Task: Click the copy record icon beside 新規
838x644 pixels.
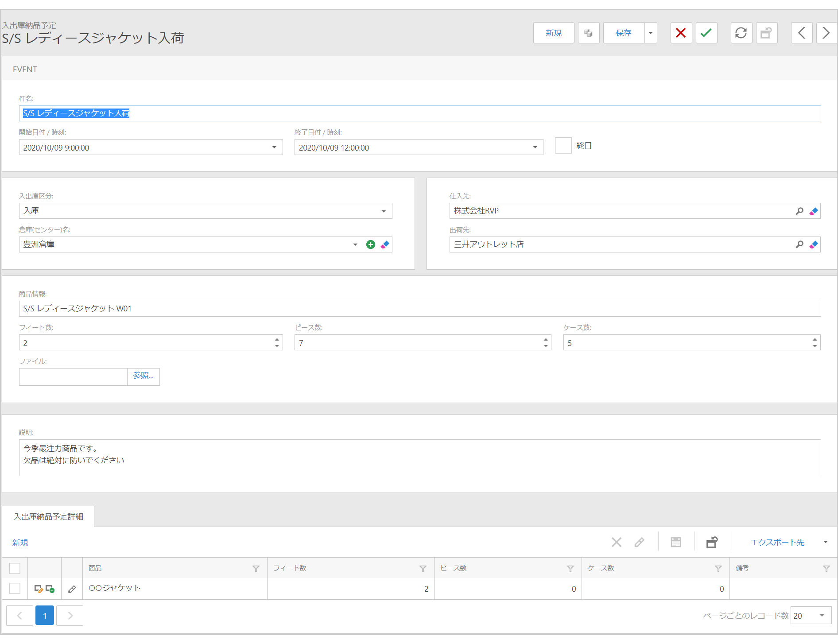Action: pos(588,33)
